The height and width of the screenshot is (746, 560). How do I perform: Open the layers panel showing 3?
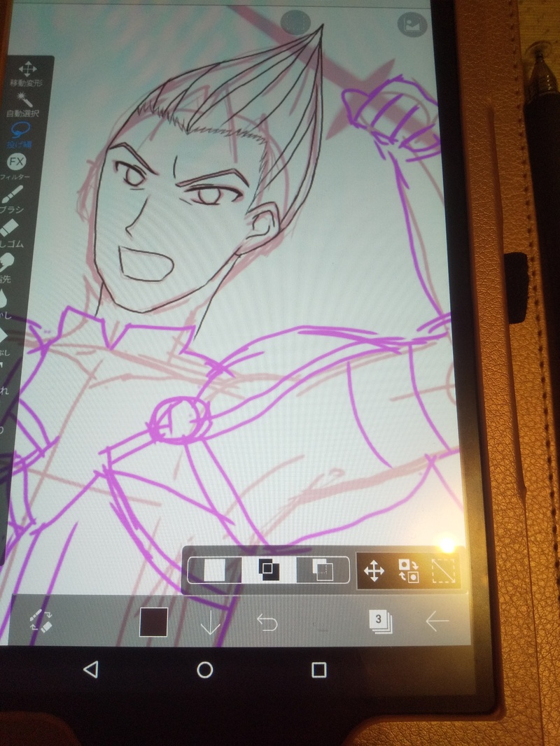(x=380, y=622)
